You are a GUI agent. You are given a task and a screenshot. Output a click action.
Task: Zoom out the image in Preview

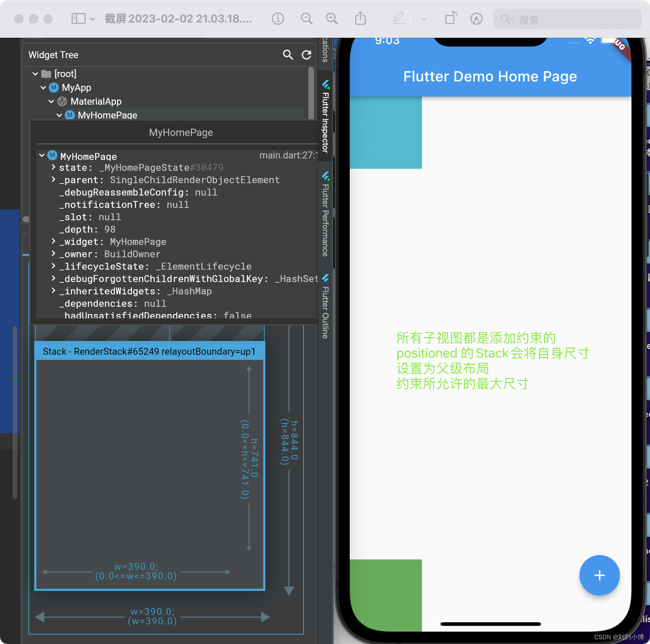(x=306, y=19)
